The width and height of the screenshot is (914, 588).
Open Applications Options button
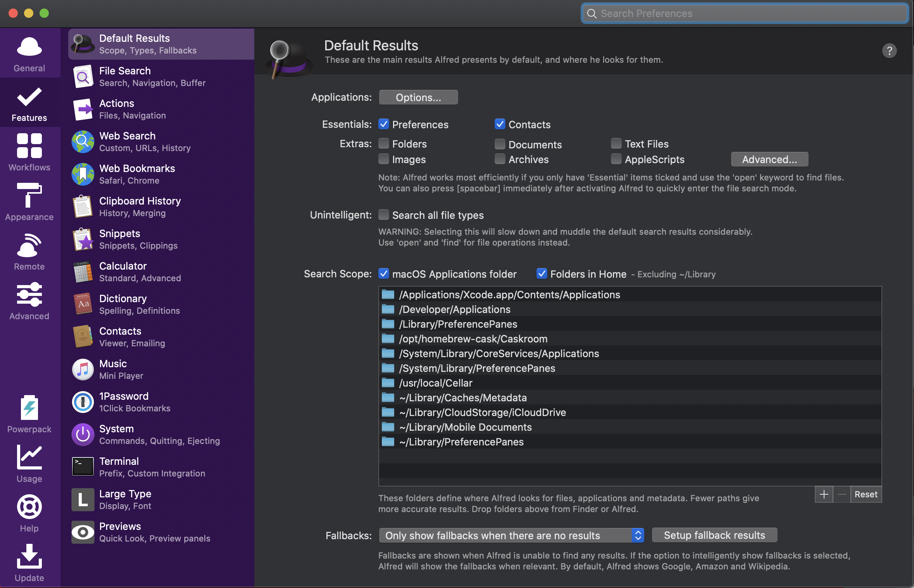point(419,97)
